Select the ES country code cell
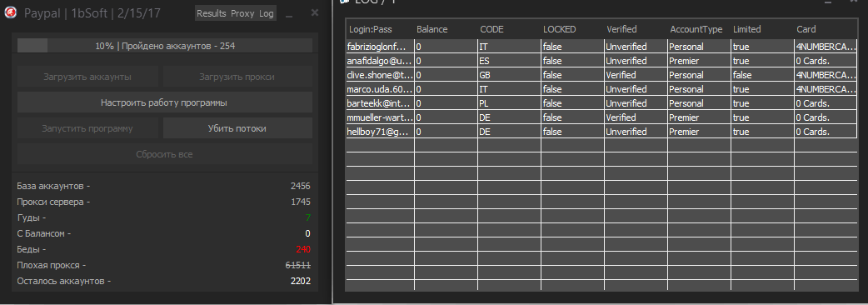This screenshot has width=868, height=305. coord(509,60)
